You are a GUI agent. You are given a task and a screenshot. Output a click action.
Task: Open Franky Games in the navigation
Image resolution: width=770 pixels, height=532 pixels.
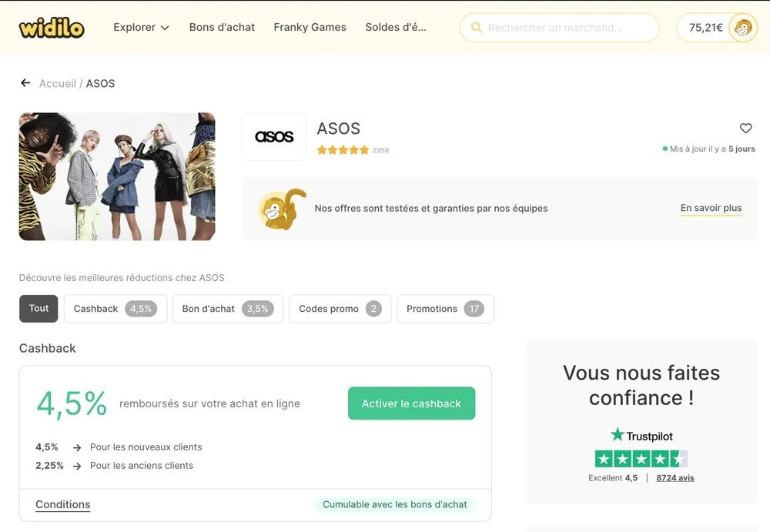pyautogui.click(x=310, y=28)
